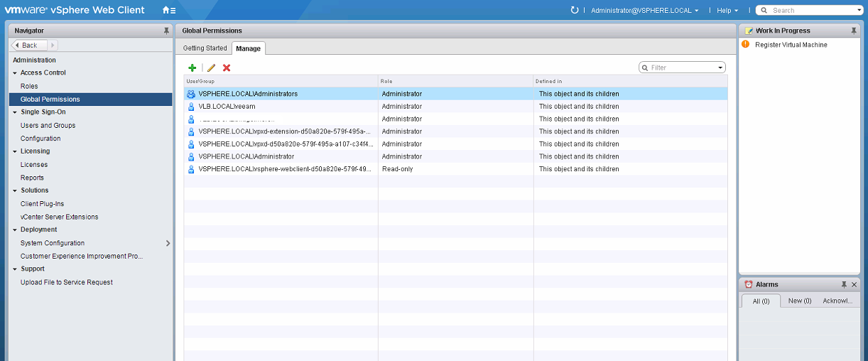Click the user icon next to VLB.LOCAL\veeam
The image size is (868, 361).
point(191,107)
